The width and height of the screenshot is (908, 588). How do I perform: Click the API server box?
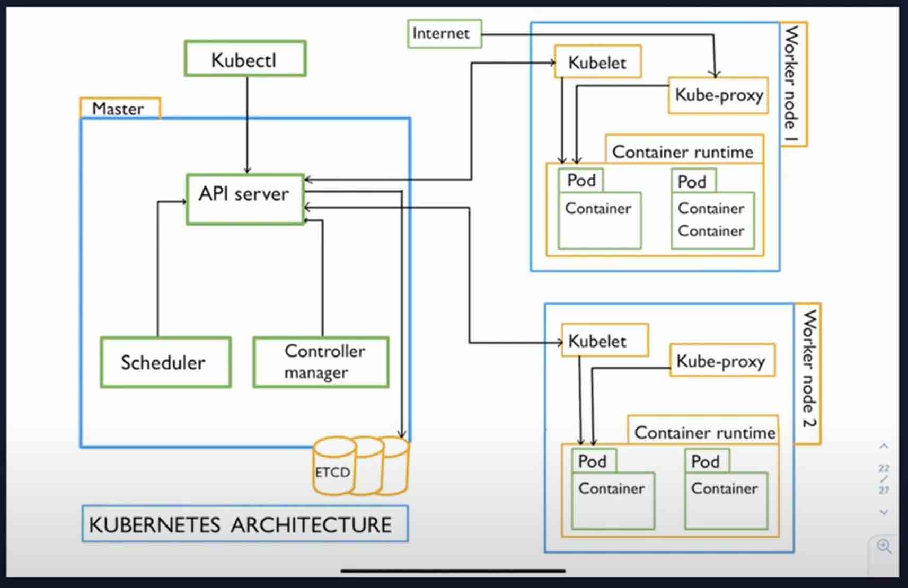245,199
